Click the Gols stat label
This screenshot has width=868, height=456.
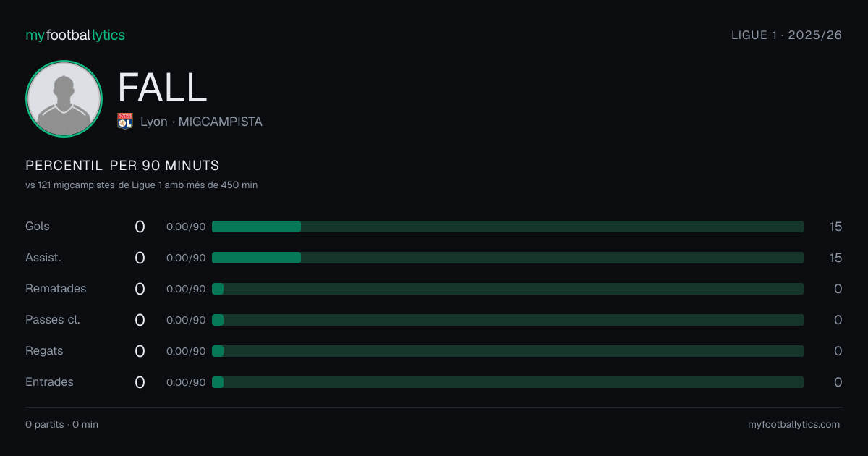pos(38,227)
